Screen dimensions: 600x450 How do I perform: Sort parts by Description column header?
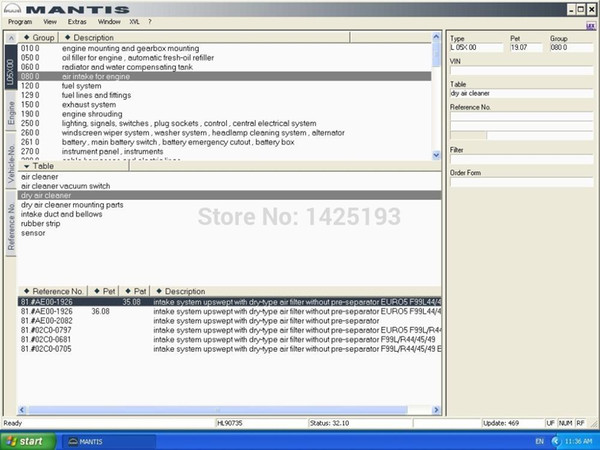coord(296,291)
